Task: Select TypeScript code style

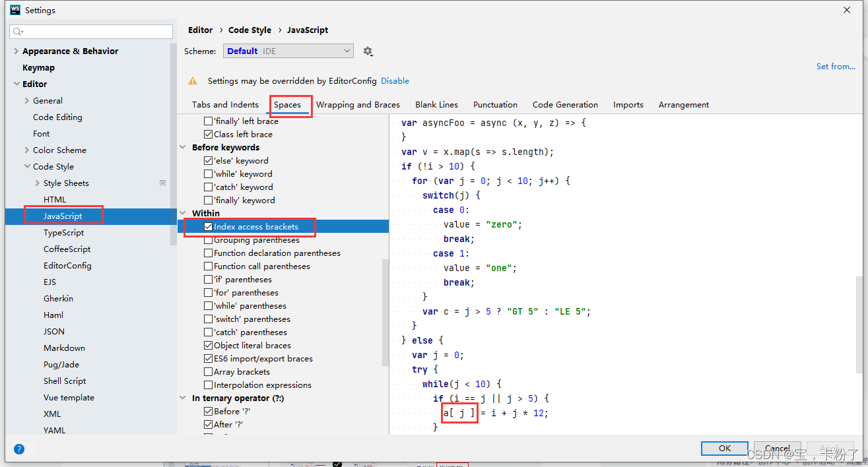Action: [63, 233]
